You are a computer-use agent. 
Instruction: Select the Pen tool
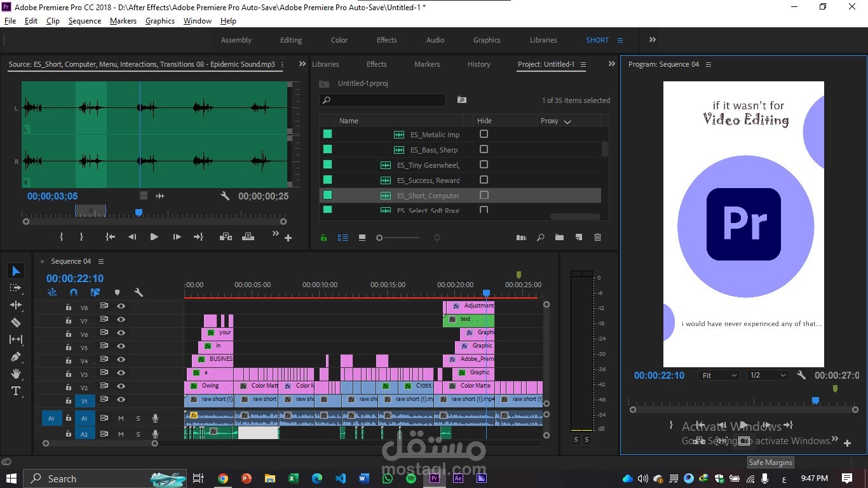pos(16,356)
